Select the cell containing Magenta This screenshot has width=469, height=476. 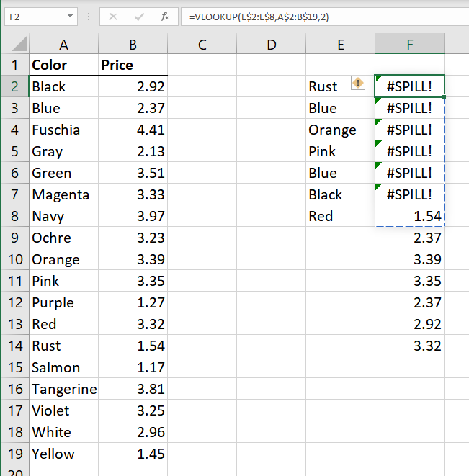coord(64,194)
